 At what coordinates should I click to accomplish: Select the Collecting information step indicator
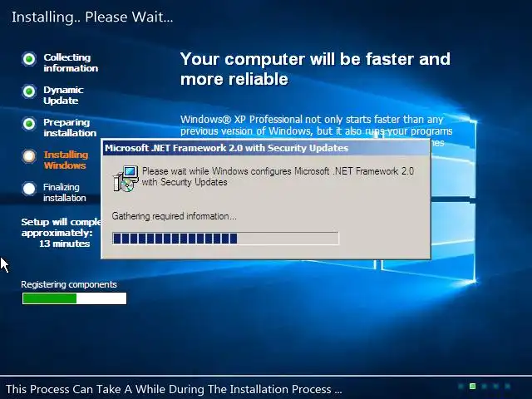click(29, 59)
